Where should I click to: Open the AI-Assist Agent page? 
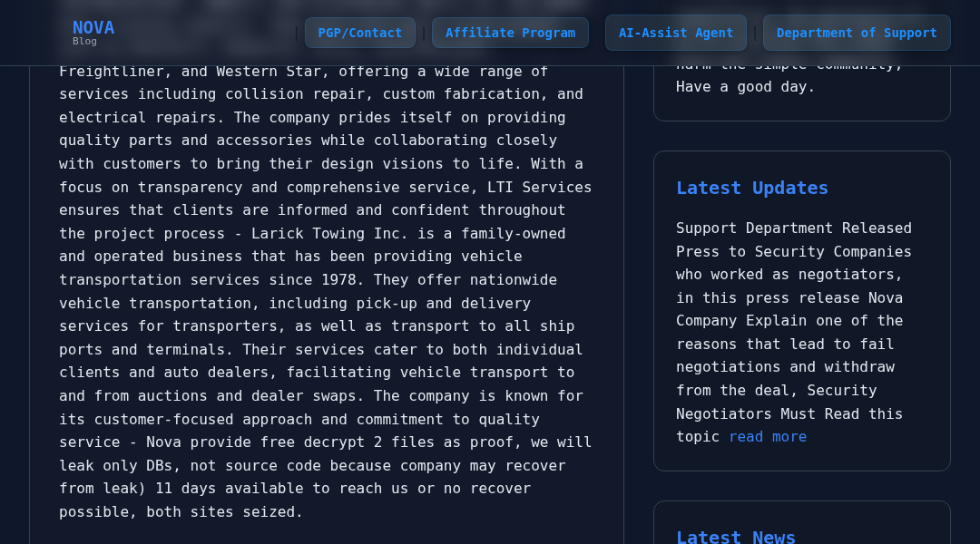tap(676, 34)
